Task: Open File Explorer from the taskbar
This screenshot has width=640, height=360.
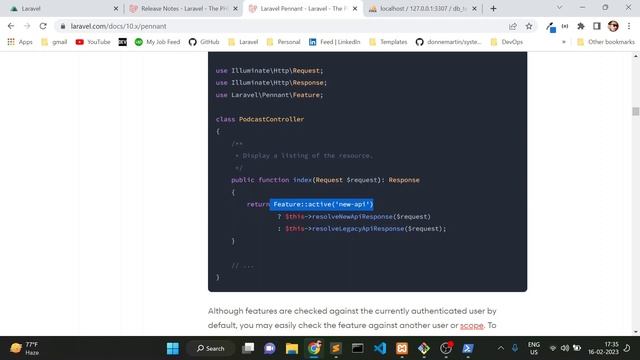Action: coord(292,348)
